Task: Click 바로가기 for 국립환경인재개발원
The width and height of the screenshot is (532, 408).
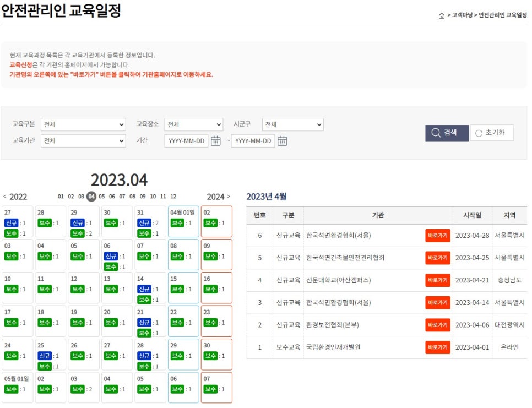Action: [438, 347]
